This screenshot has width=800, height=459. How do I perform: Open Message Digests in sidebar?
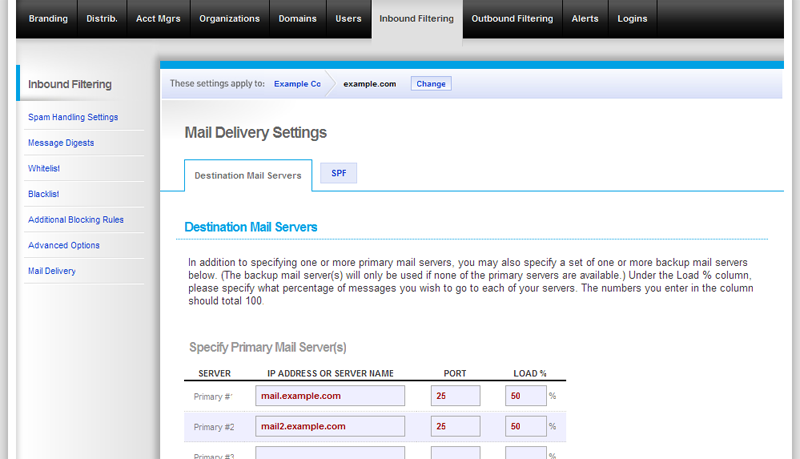click(x=61, y=143)
